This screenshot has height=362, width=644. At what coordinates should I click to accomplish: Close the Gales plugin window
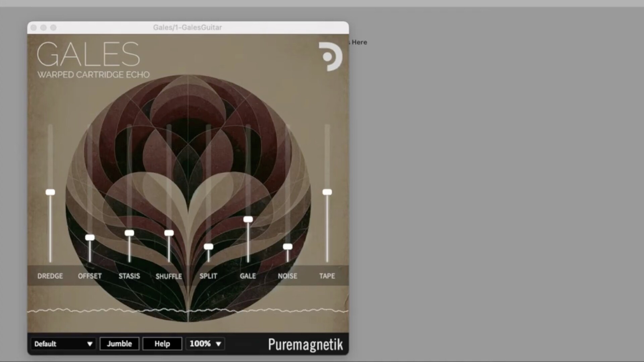34,27
